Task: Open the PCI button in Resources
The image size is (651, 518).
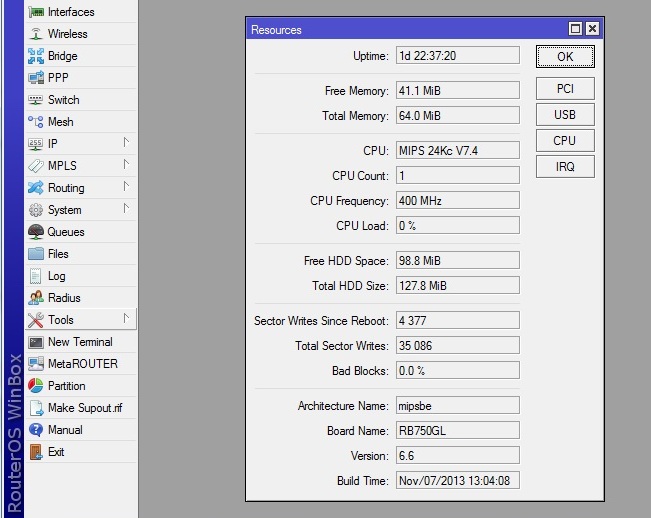Action: (x=565, y=88)
